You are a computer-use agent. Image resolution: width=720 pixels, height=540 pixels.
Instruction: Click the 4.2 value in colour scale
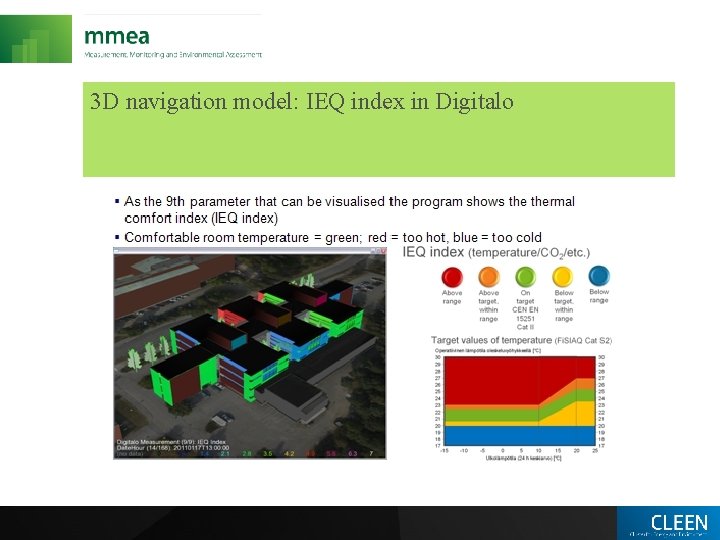289,454
